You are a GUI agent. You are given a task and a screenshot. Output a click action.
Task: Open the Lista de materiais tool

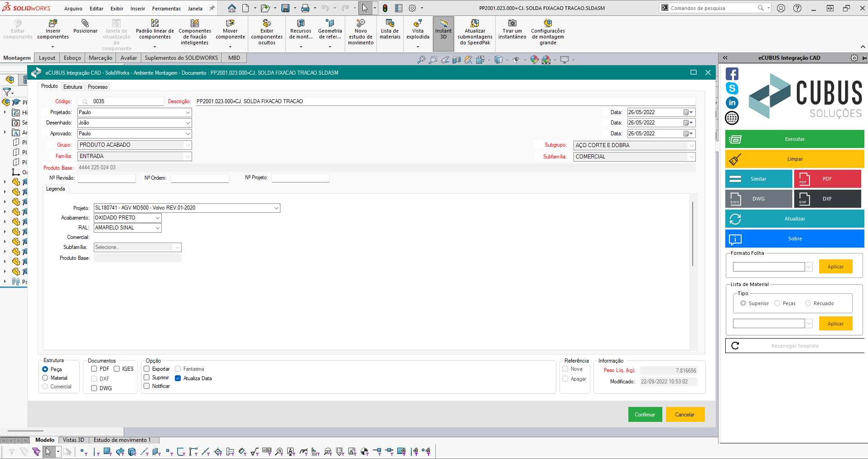pyautogui.click(x=390, y=29)
